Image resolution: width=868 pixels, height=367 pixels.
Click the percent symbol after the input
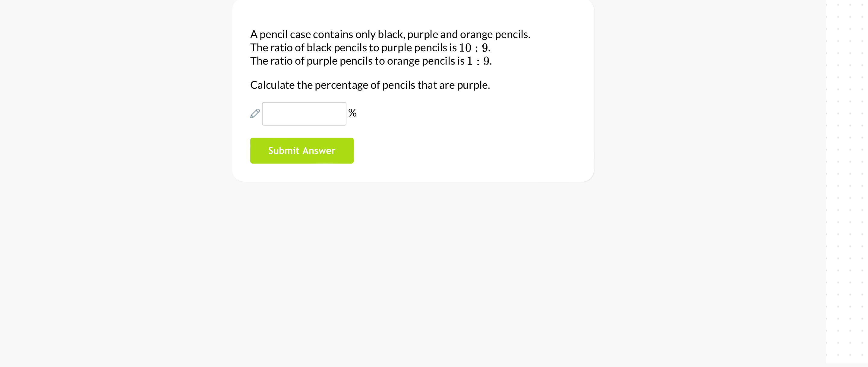click(352, 113)
